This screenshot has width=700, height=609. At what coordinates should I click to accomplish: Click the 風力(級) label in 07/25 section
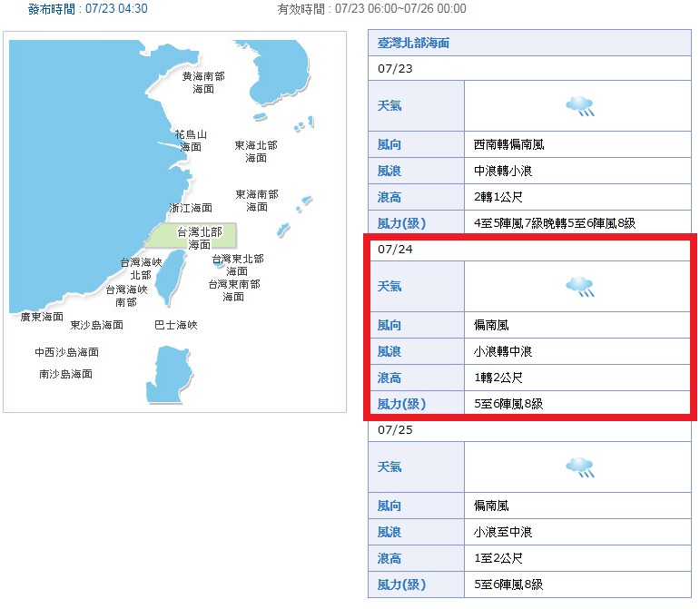401,584
